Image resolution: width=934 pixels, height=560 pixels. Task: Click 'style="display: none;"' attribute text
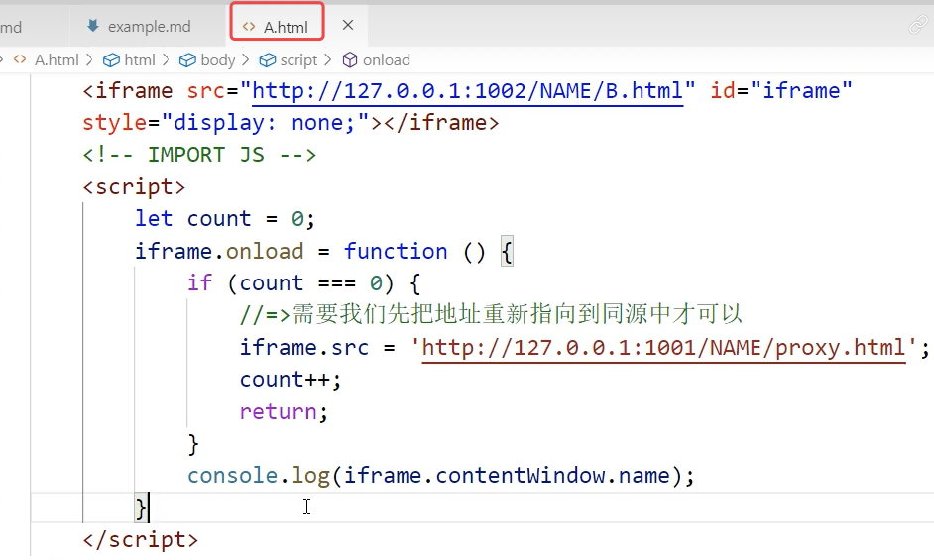click(x=226, y=123)
